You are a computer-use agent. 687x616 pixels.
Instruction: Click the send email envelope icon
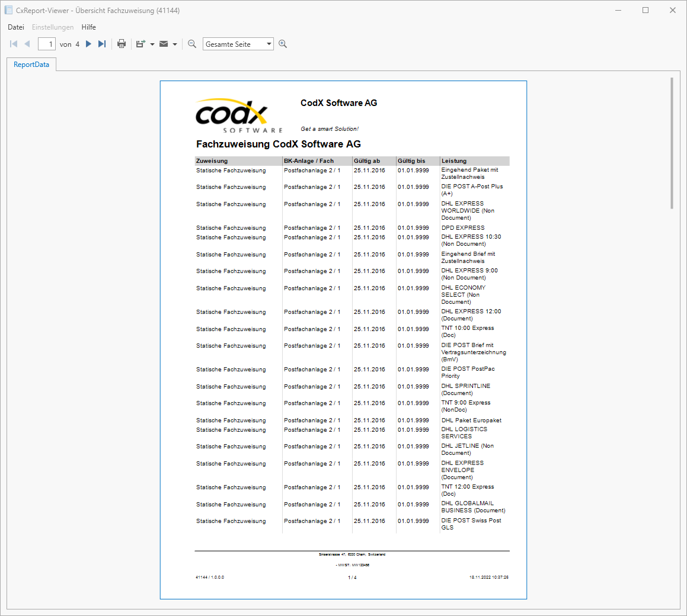tap(164, 44)
